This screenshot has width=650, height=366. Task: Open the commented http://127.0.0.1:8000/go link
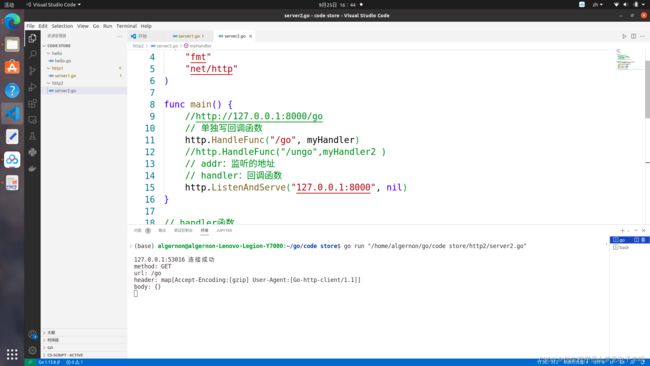(x=259, y=116)
